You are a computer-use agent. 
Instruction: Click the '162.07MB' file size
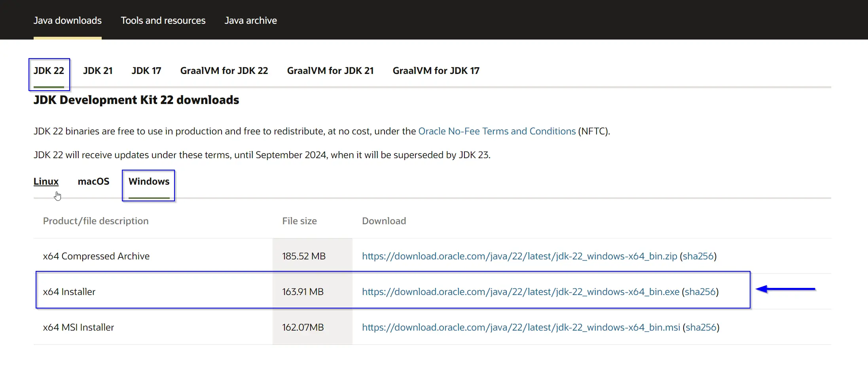(303, 327)
